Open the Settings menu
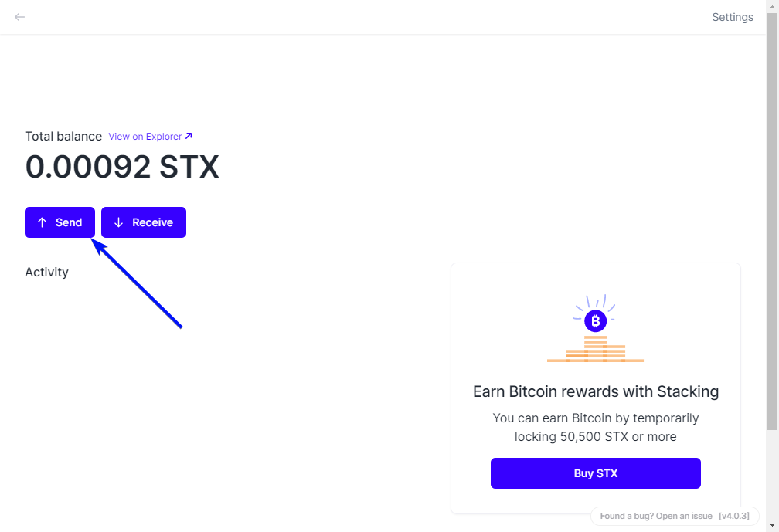Screen dimensions: 779x532 (732, 17)
